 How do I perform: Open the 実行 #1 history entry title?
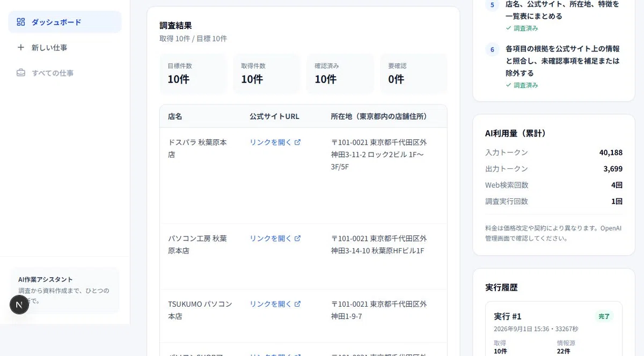[x=508, y=316]
